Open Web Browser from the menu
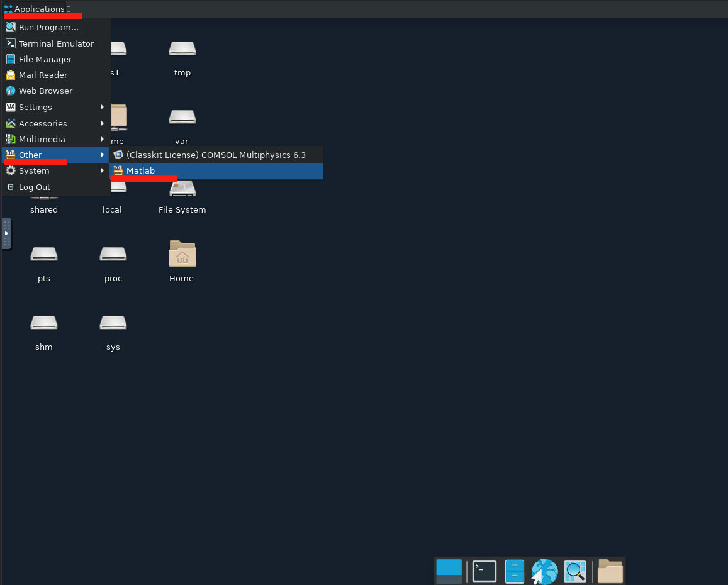 click(56, 91)
